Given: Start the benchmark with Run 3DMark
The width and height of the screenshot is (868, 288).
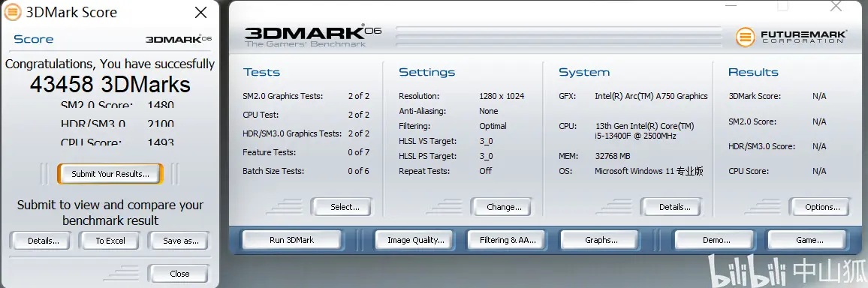Looking at the screenshot, I should pyautogui.click(x=292, y=240).
